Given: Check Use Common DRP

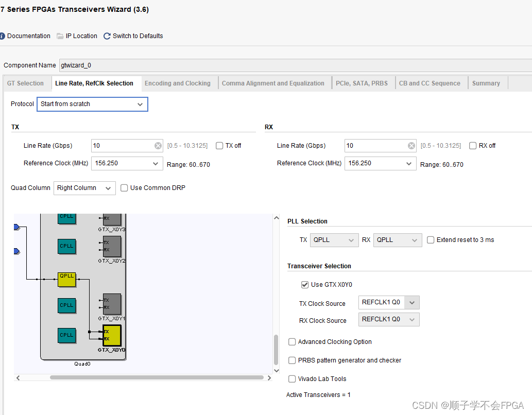Looking at the screenshot, I should point(124,188).
